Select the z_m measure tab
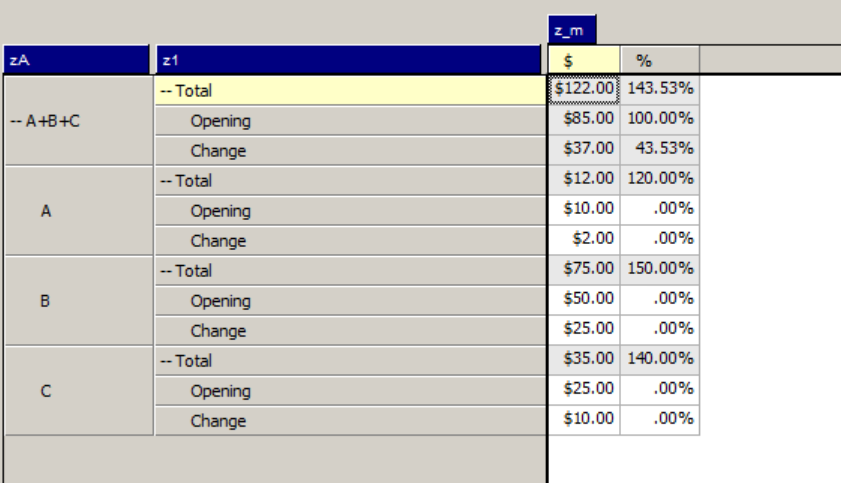The width and height of the screenshot is (841, 483). coord(572,32)
